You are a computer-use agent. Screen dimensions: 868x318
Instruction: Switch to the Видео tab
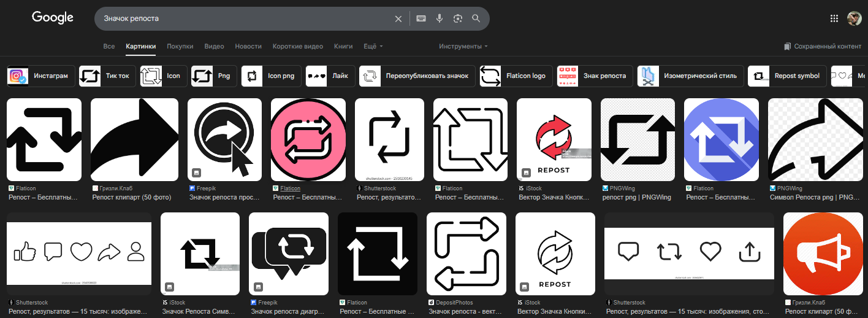coord(214,47)
